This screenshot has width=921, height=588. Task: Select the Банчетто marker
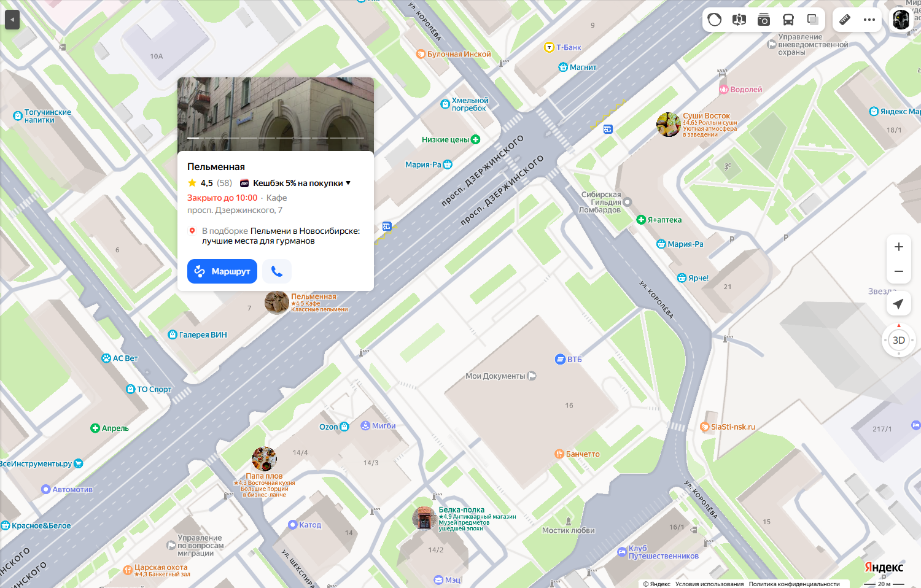[x=559, y=454]
